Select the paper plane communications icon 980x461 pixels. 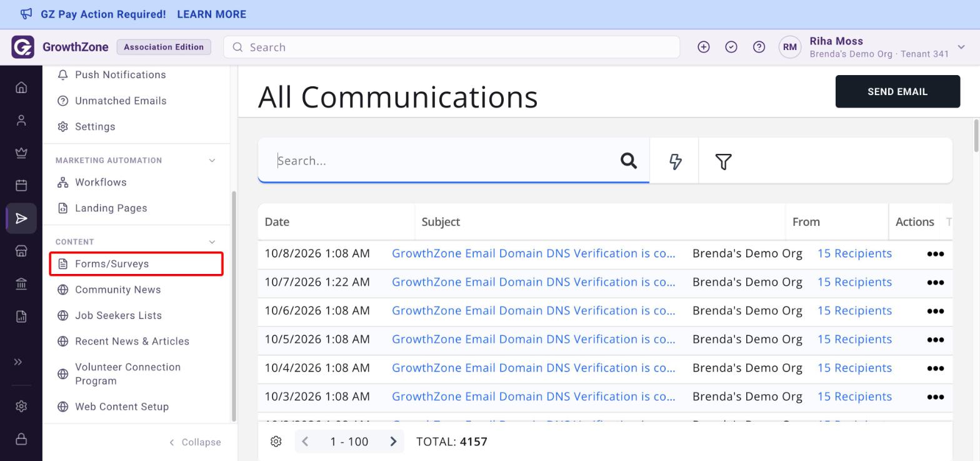[x=21, y=218]
